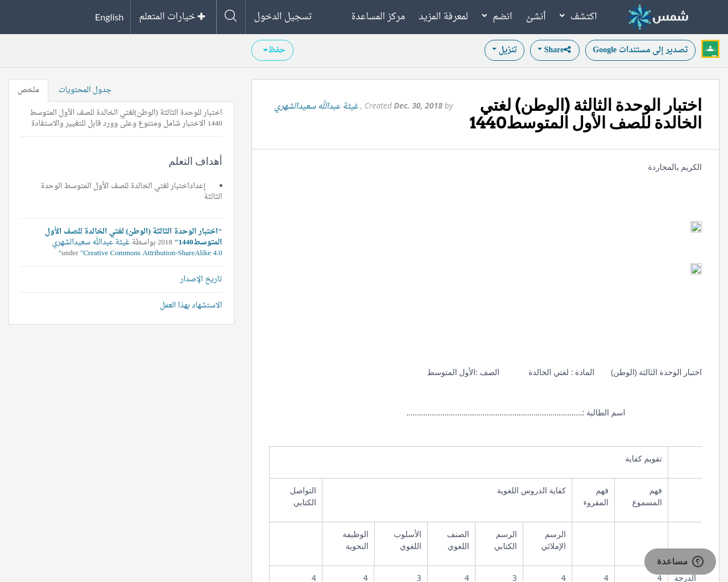Open تاريخ الإصدار version history link
This screenshot has width=728, height=582.
tap(201, 279)
